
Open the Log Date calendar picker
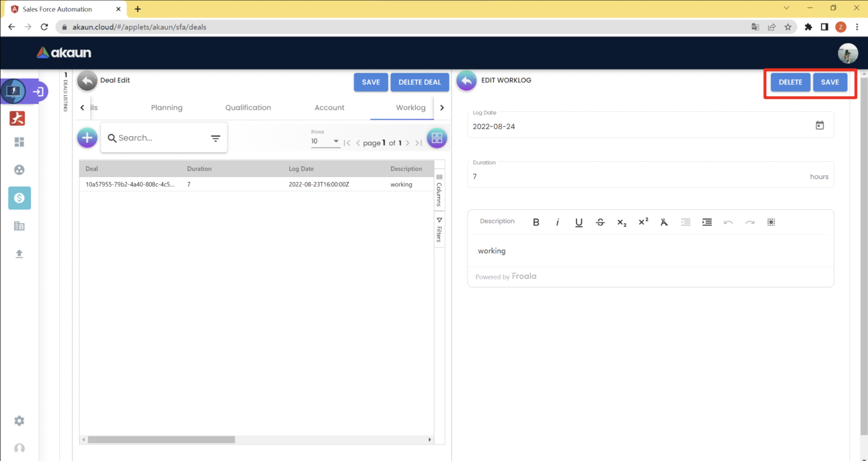819,125
